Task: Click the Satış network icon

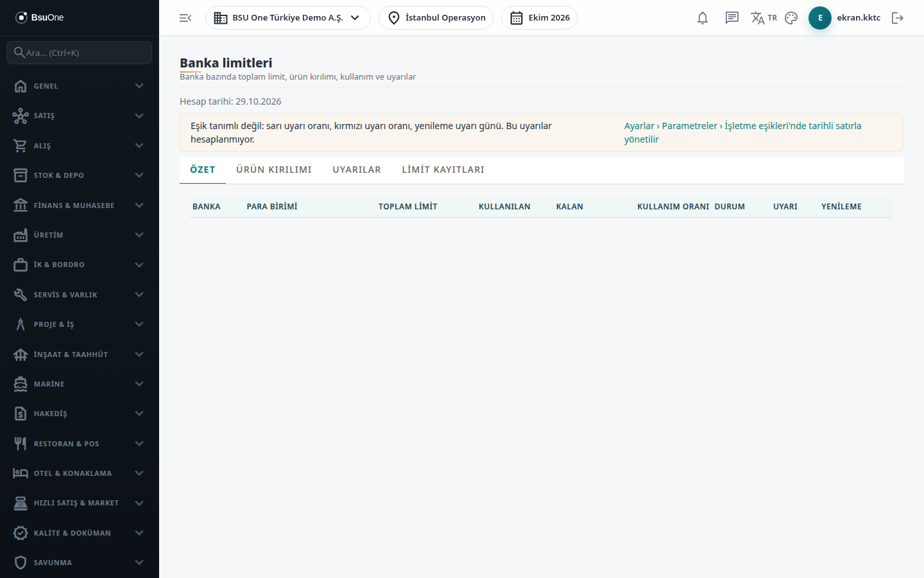Action: click(21, 116)
